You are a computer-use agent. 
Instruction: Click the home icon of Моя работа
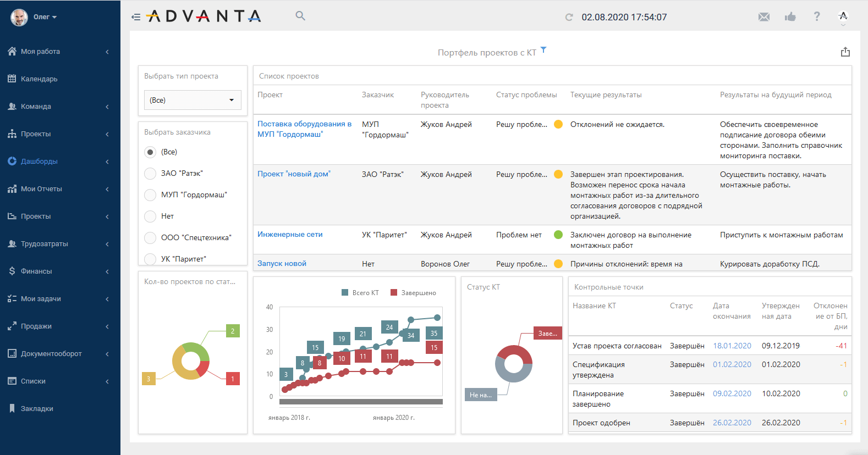tap(12, 51)
